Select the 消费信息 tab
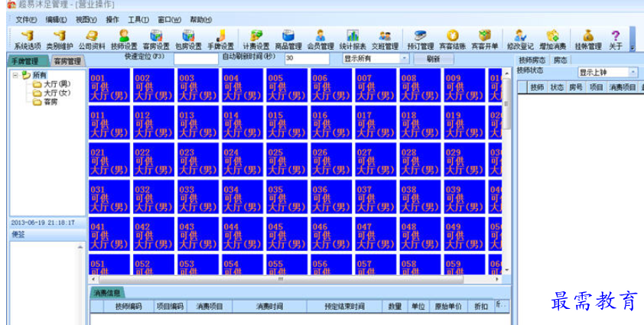This screenshot has width=644, height=325. click(x=107, y=293)
